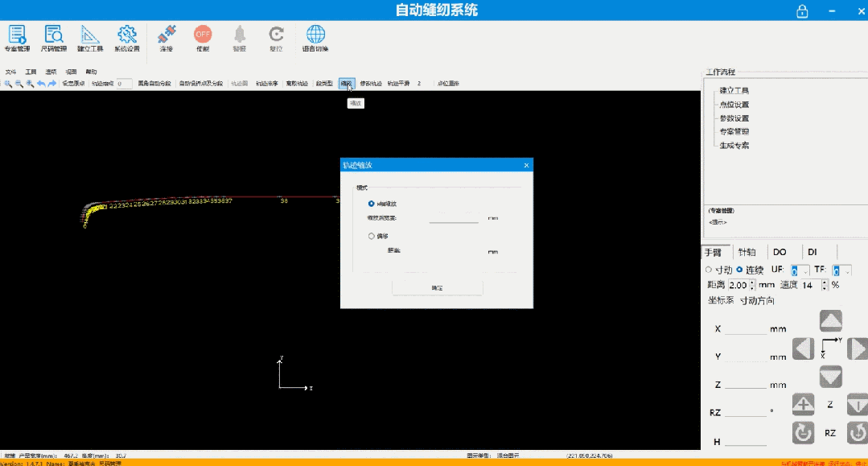This screenshot has width=868, height=466.
Task: Click the left RZ rotation button
Action: 803,433
